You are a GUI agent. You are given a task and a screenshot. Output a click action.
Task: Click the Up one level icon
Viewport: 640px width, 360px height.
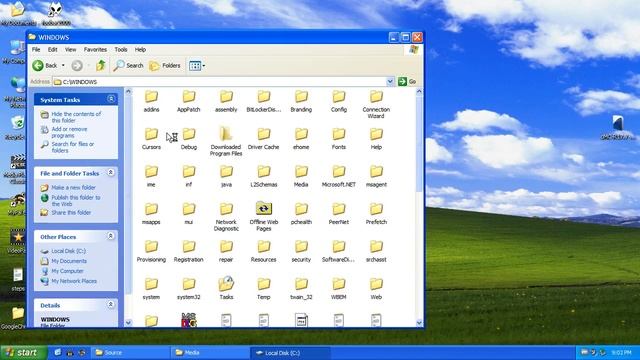pos(101,65)
